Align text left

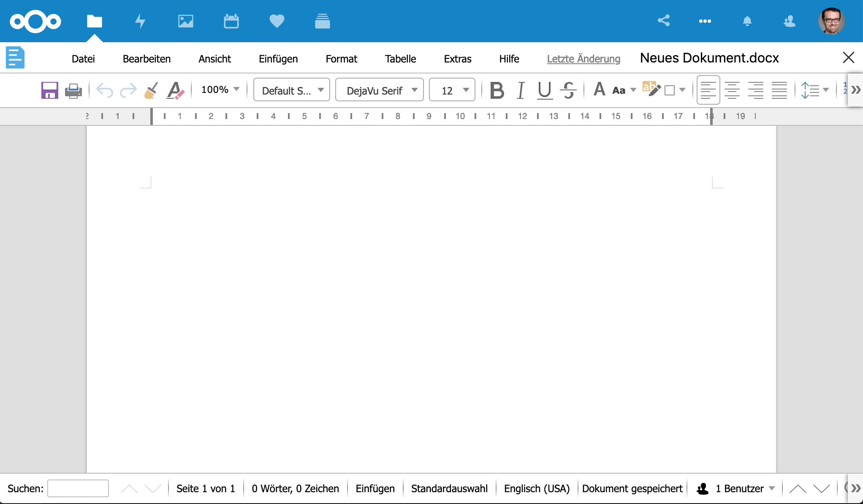coord(708,90)
